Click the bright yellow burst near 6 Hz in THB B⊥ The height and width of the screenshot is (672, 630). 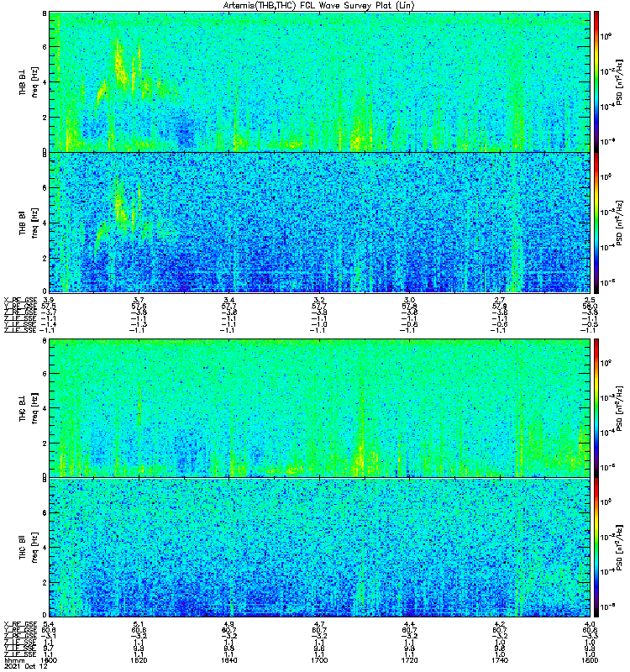(119, 62)
